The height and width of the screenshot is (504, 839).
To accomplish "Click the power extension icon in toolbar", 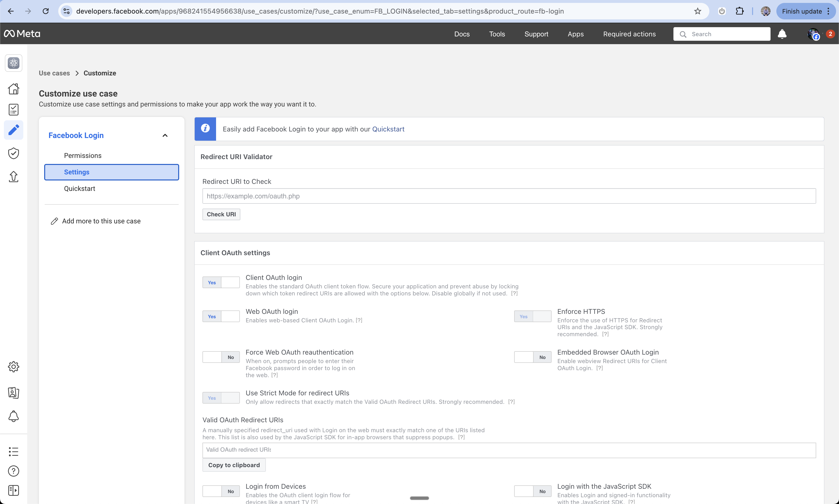I will pyautogui.click(x=722, y=11).
